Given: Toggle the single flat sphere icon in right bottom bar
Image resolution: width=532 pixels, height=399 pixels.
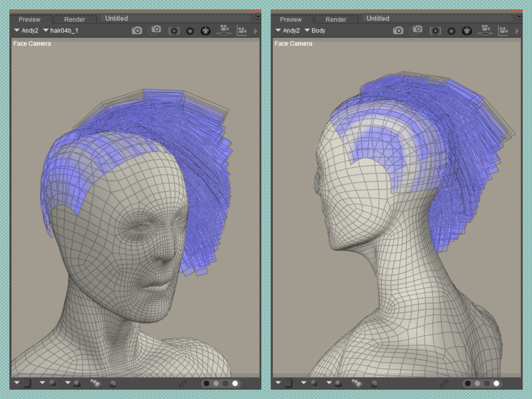Looking at the screenshot, I should coord(374,383).
